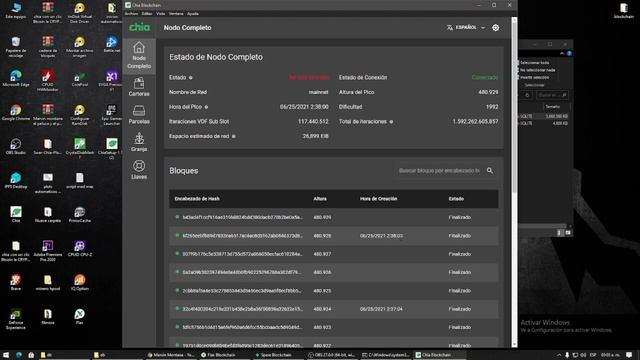Viewport: 640px width, 360px height.
Task: Open Chia desktop icon with green leaf
Action: 16,214
